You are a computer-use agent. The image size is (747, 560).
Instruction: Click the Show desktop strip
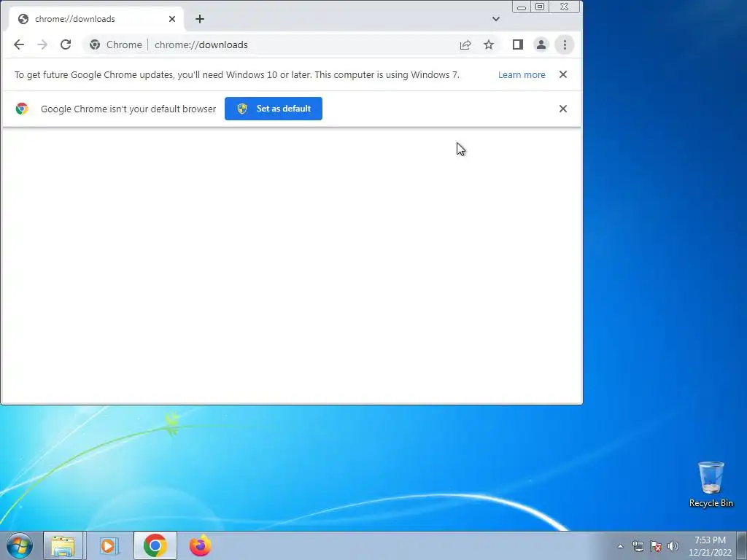742,545
